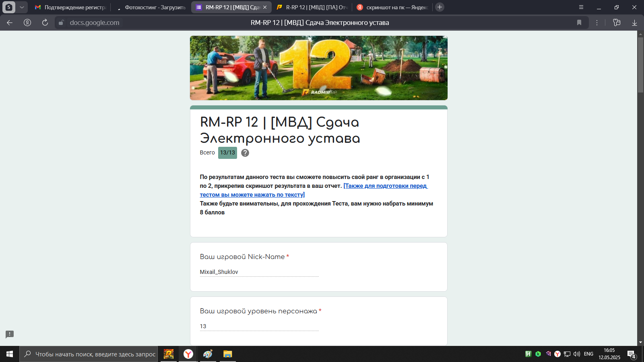Viewport: 644px width, 362px height.
Task: Open the network status tray icon
Action: [x=567, y=354]
